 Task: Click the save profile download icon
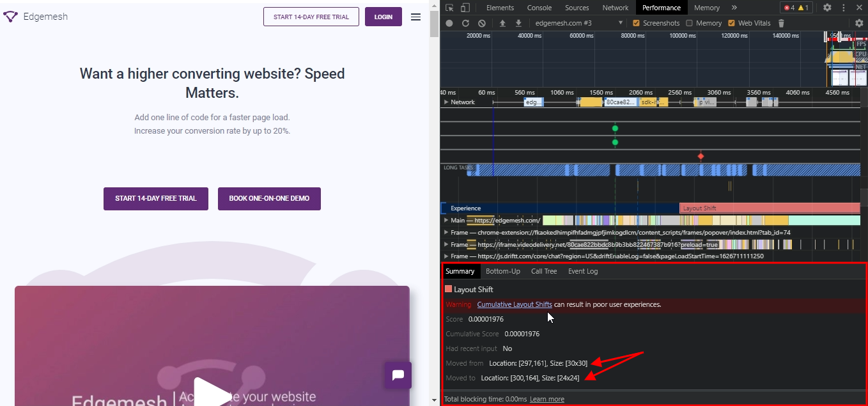coord(518,23)
